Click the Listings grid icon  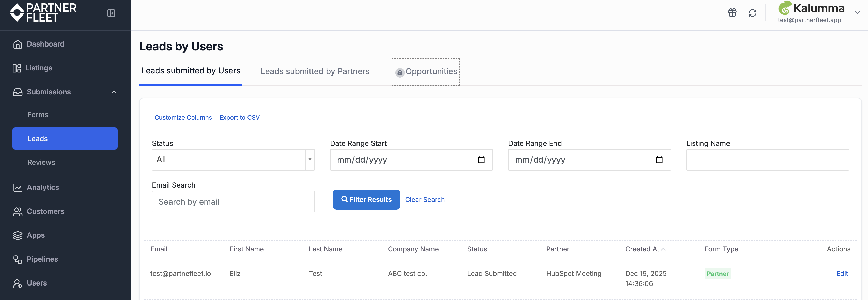17,68
